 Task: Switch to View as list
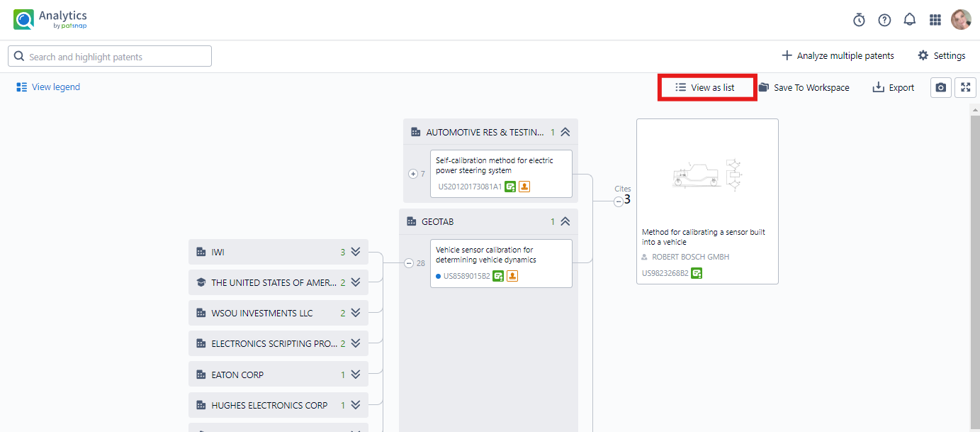(705, 87)
